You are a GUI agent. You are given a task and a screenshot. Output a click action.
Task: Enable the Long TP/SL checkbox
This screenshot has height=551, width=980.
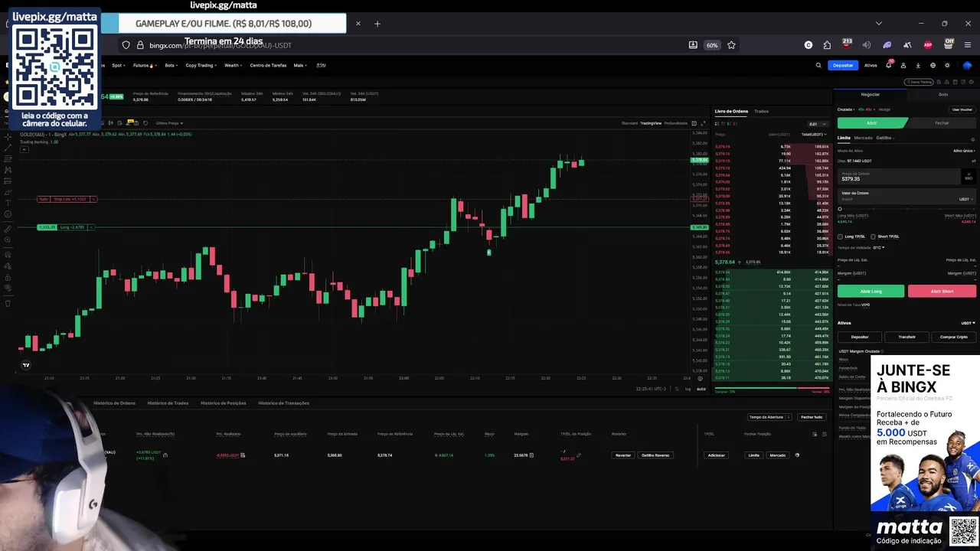point(840,236)
